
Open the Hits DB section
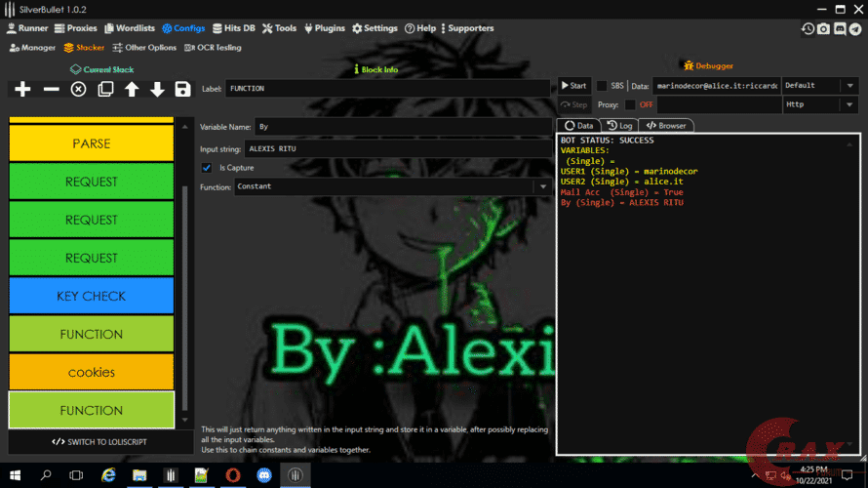click(x=234, y=28)
